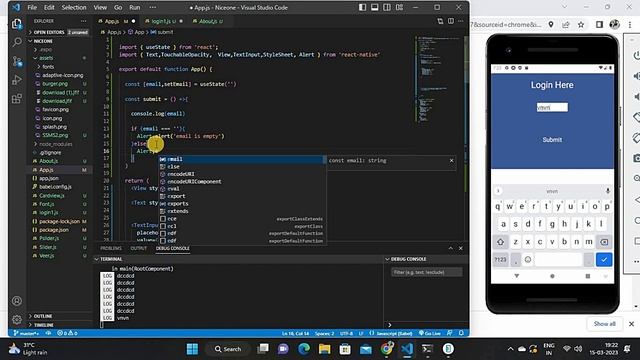
Task: Click the compare changes icon in the editor toolbar
Action: click(440, 21)
